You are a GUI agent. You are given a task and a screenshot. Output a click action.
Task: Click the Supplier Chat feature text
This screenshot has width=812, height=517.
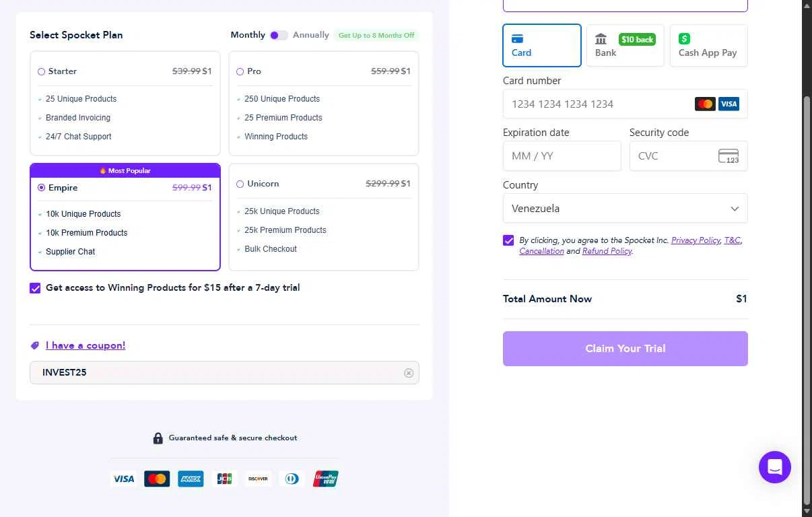(70, 252)
